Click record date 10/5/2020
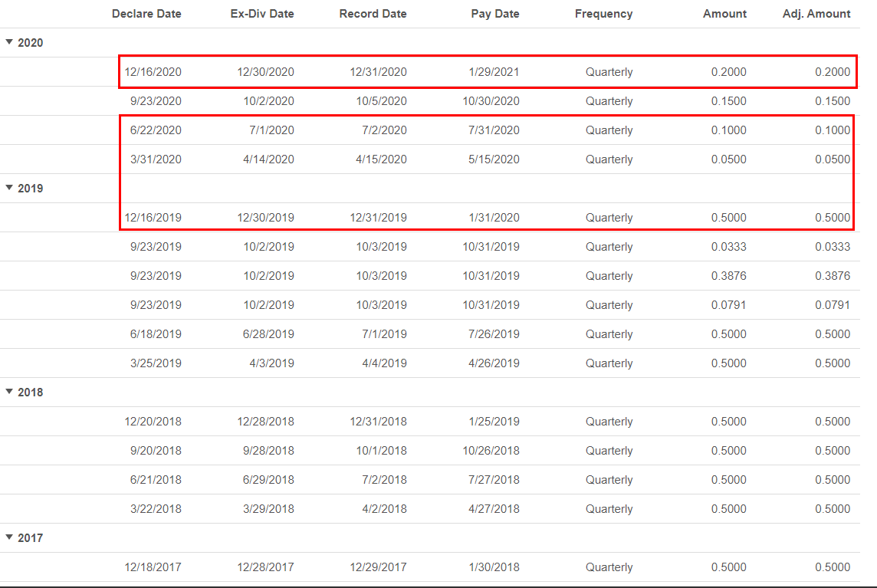 [x=382, y=100]
